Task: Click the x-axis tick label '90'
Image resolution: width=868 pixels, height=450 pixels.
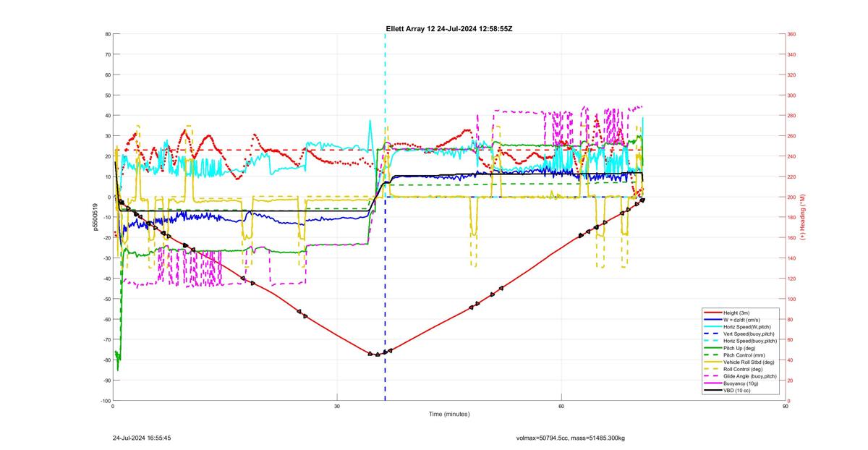Action: click(786, 407)
